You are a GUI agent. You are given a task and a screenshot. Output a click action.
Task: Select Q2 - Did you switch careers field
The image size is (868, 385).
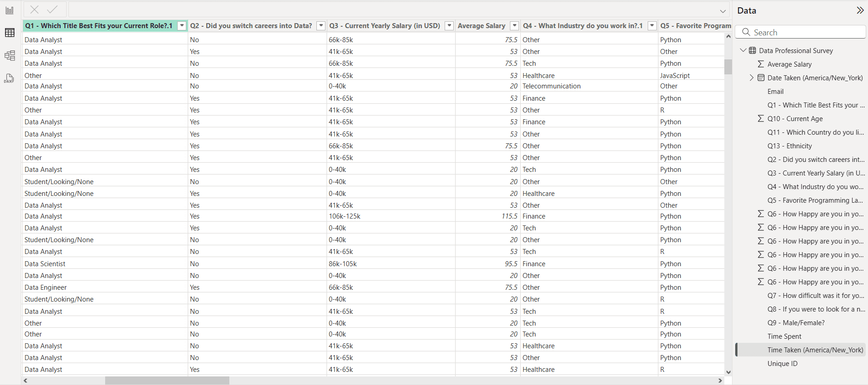point(816,159)
